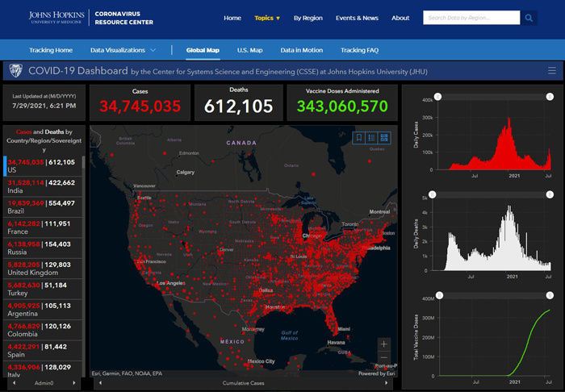This screenshot has width=565, height=392.
Task: Click left arrow beside Cumulative Cases
Action: pos(101,383)
